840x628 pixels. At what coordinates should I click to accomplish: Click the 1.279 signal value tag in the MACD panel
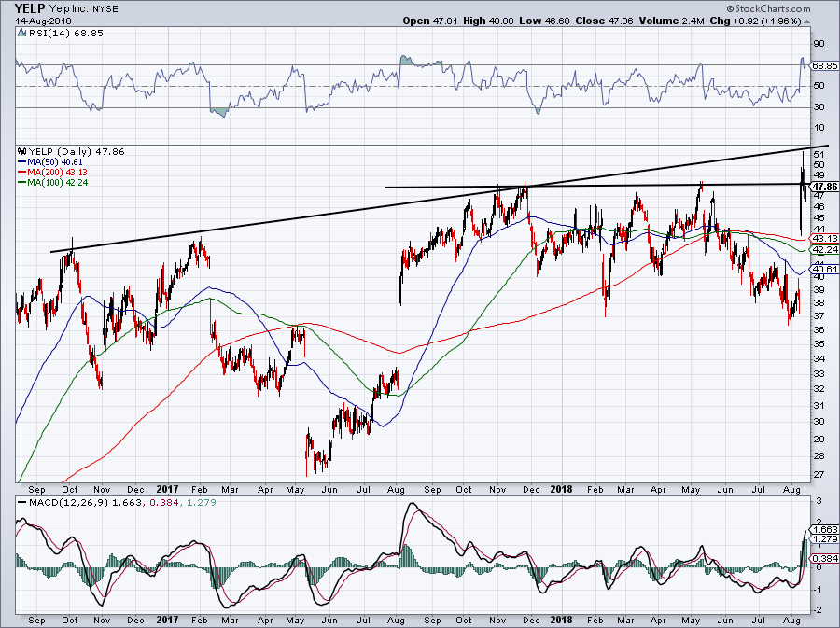coord(826,539)
